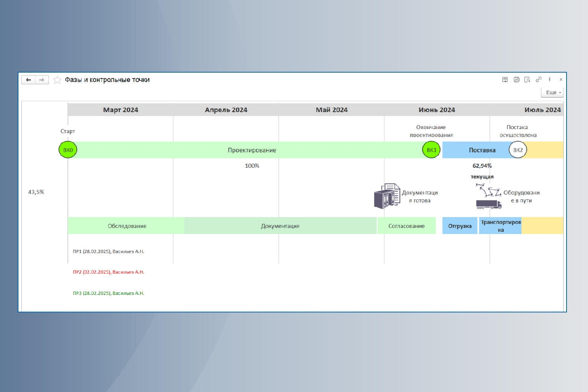This screenshot has width=588, height=392.
Task: Add page to favorites with star
Action: [x=57, y=80]
